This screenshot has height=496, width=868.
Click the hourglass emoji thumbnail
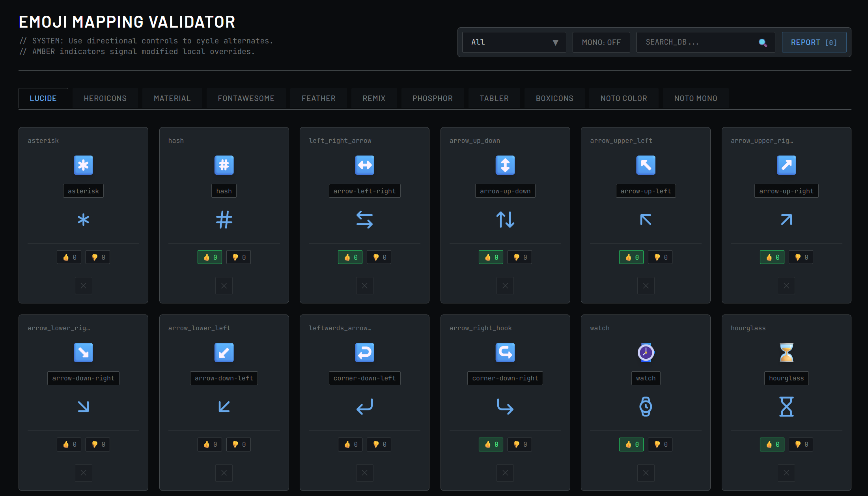click(x=786, y=352)
